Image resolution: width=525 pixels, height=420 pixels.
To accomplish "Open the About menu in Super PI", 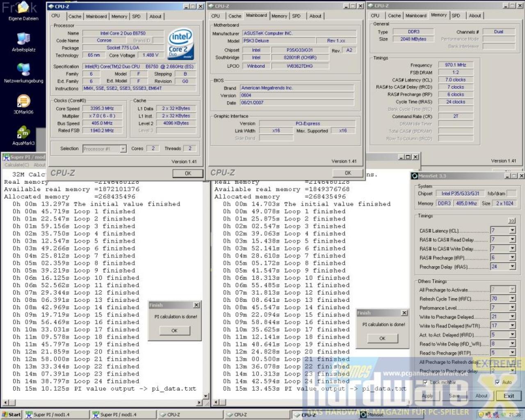I will [39, 165].
